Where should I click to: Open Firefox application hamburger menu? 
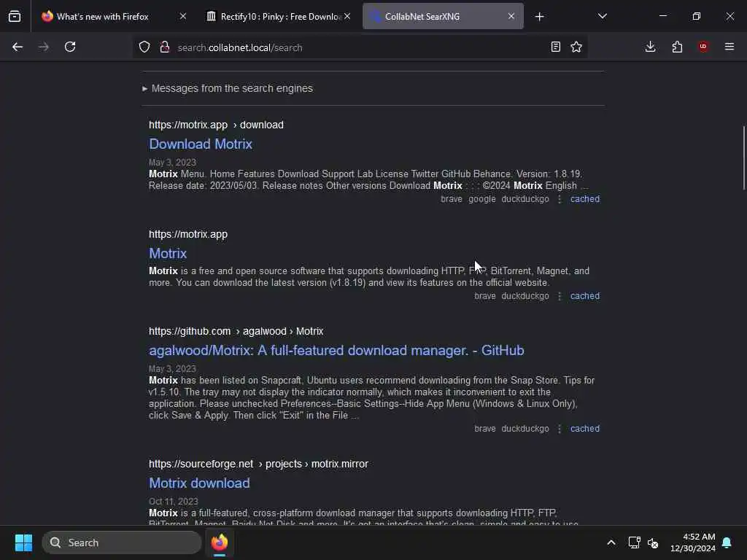[x=729, y=47]
